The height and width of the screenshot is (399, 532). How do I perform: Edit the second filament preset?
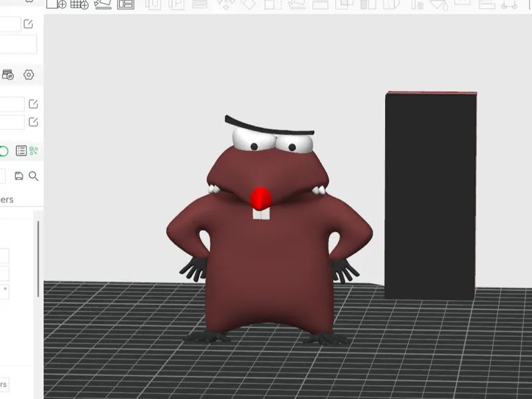(33, 122)
